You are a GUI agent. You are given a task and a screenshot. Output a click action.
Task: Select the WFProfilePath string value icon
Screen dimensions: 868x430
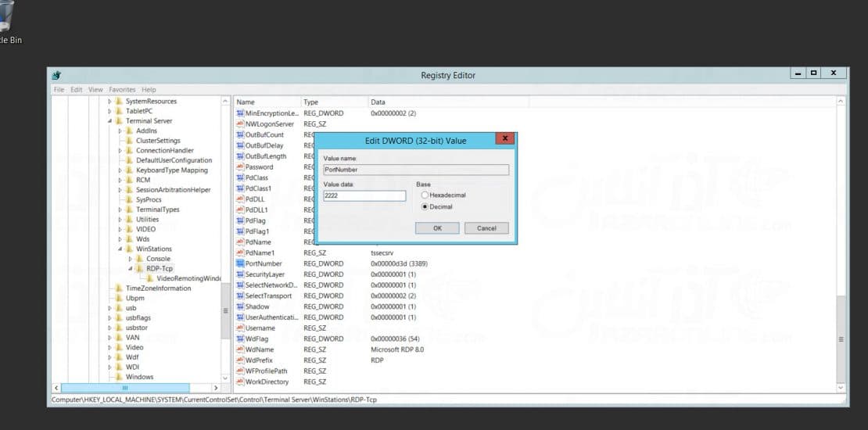240,371
